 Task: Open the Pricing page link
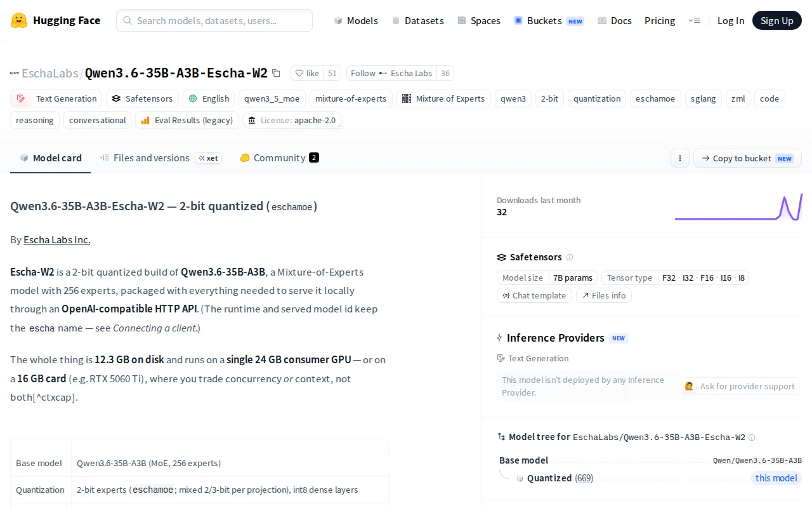click(660, 20)
